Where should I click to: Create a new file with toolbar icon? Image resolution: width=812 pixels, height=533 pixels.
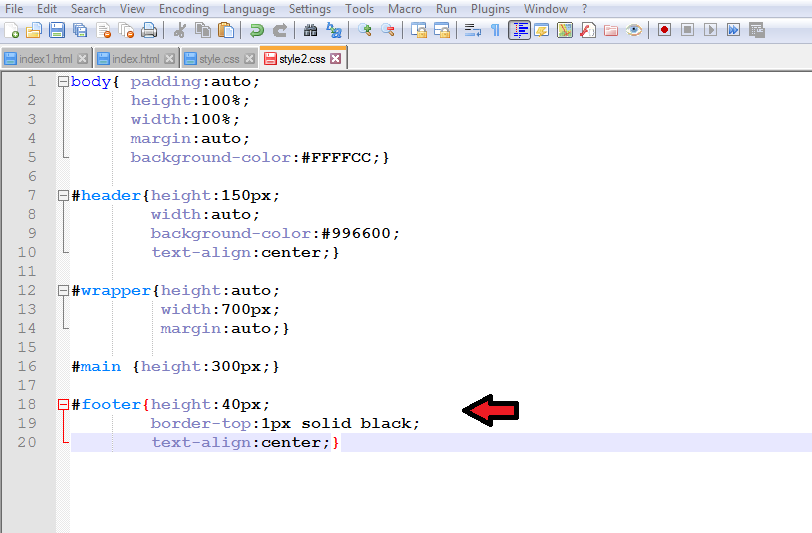tap(11, 31)
